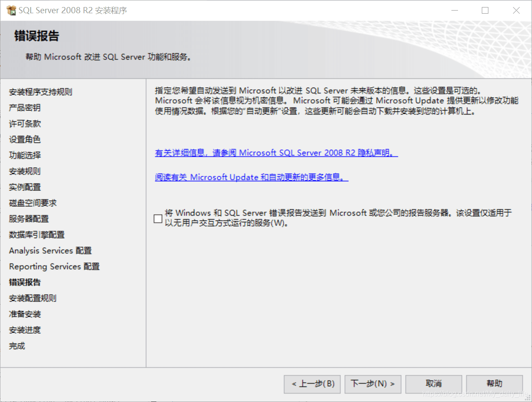The width and height of the screenshot is (532, 402).
Task: Select the 磁盘空间要求 step in sidebar
Action: 33,203
